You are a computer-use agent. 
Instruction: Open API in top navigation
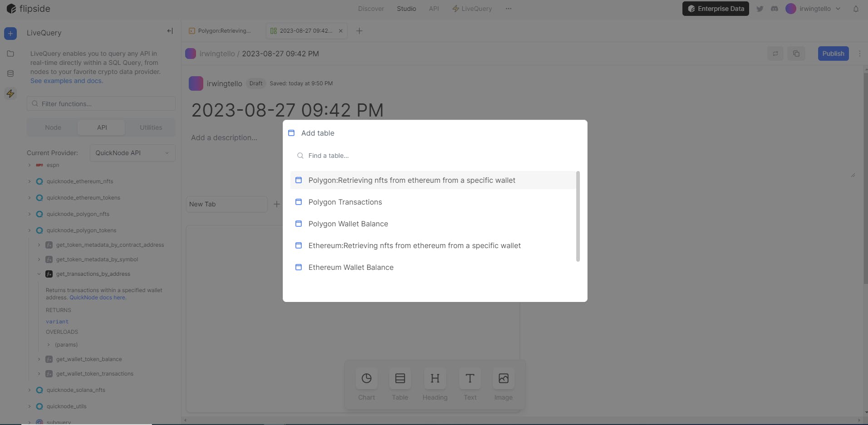(x=434, y=9)
